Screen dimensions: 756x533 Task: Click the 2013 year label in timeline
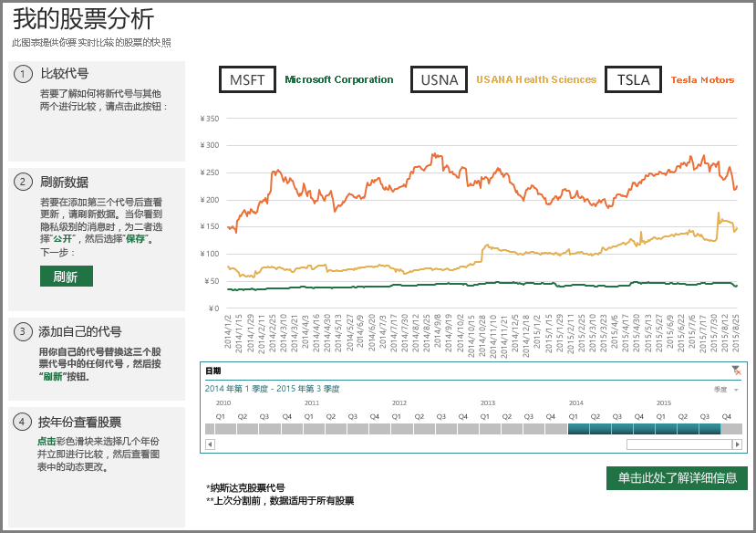point(488,402)
